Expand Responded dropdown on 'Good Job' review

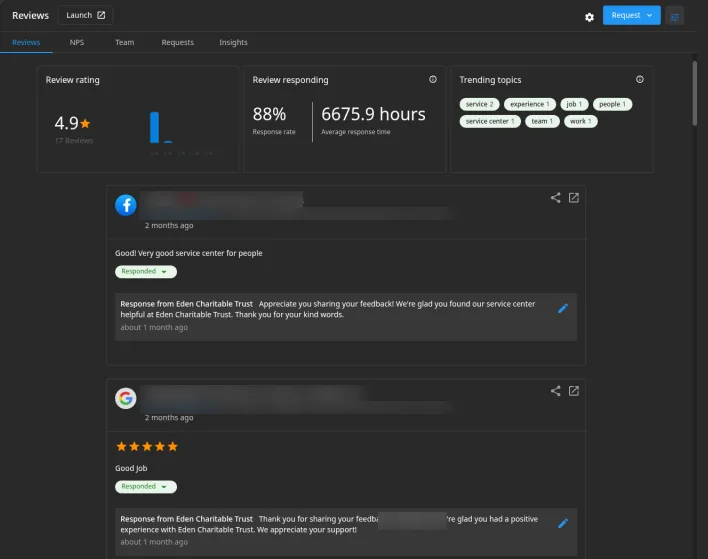click(146, 487)
